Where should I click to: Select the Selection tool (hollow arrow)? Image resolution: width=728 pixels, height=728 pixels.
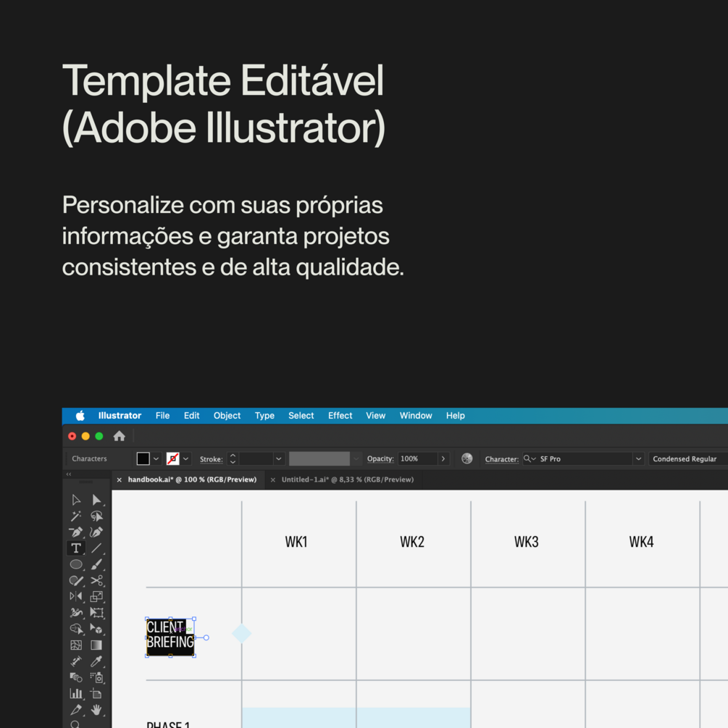click(76, 500)
